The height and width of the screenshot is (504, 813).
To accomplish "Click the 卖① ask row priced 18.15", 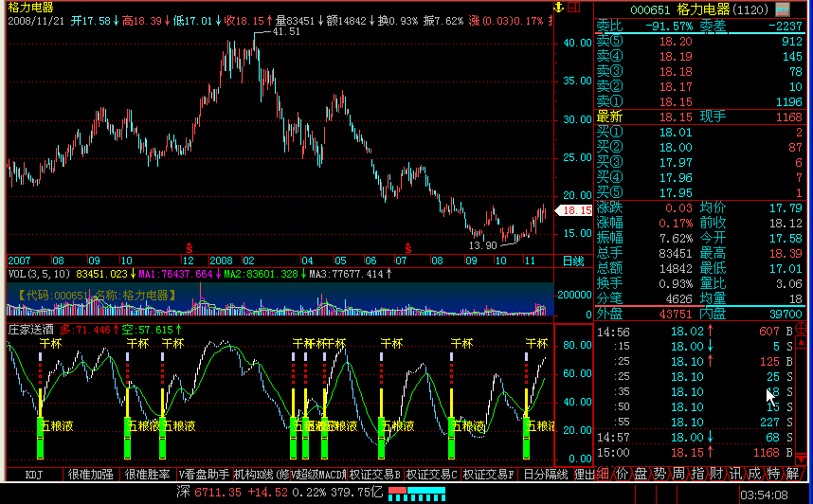I will (x=699, y=101).
